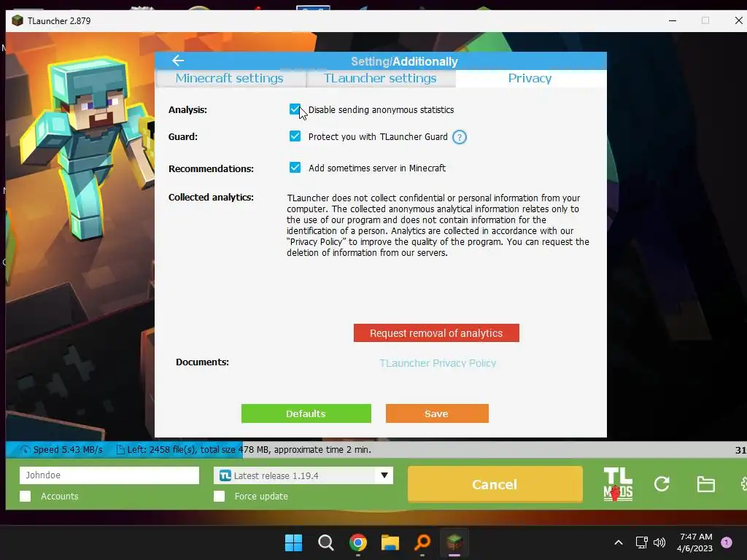Click the Johndoe username field

[x=109, y=475]
